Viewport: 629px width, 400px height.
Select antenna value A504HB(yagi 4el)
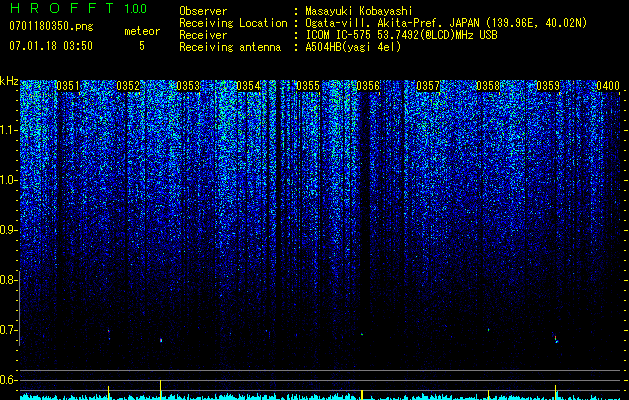coord(353,47)
